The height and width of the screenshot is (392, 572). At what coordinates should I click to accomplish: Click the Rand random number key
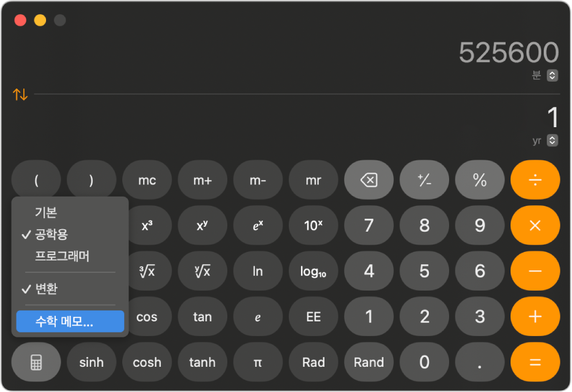click(x=369, y=362)
